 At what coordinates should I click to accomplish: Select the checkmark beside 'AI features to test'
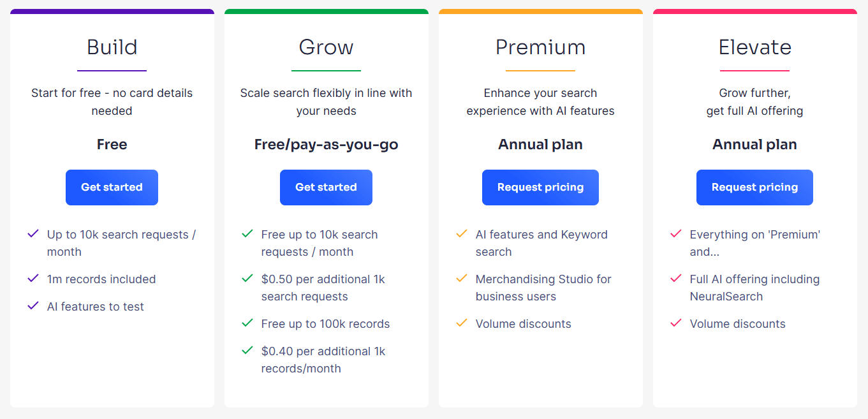[x=34, y=306]
